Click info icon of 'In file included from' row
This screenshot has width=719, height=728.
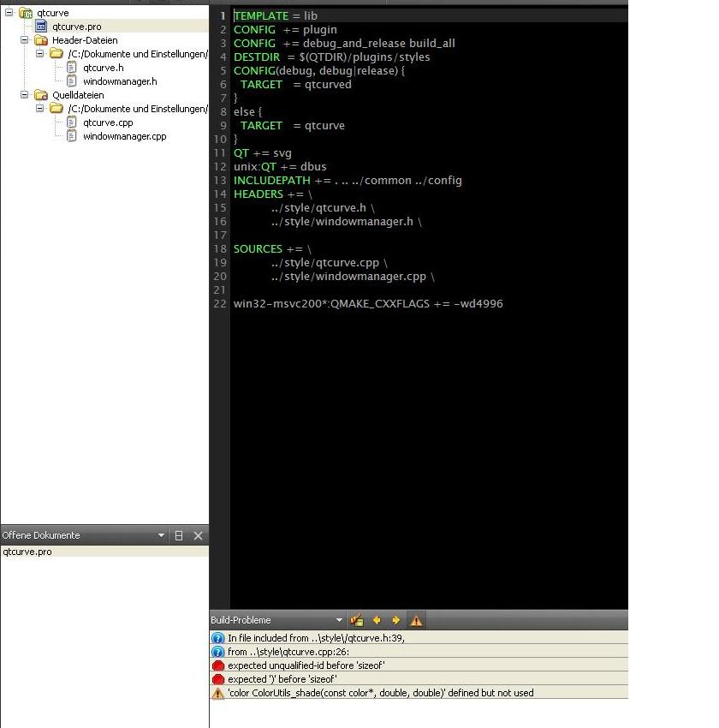tap(217, 638)
